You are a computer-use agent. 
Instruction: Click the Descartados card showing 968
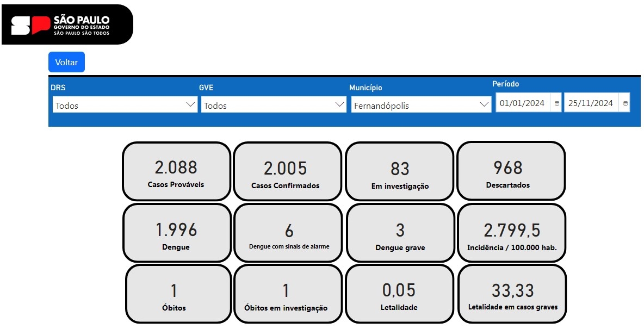pos(511,172)
